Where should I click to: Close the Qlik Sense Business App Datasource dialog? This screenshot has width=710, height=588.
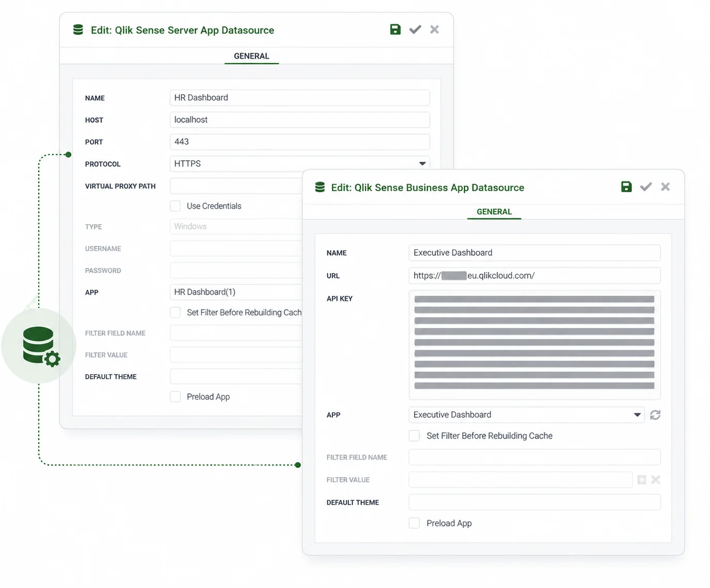(x=665, y=187)
